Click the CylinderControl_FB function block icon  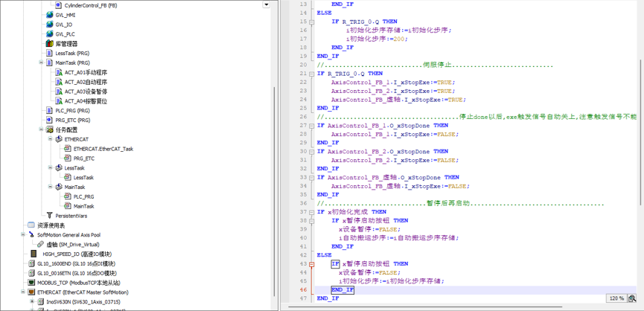click(58, 5)
